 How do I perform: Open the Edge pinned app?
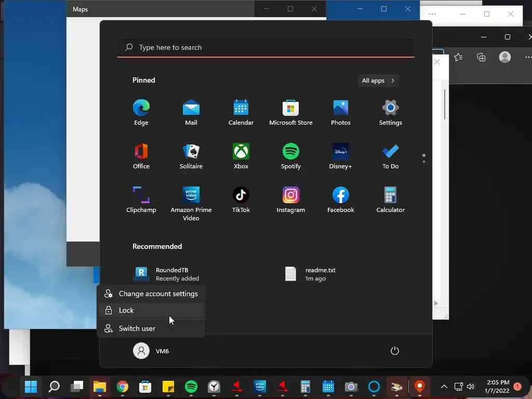tap(141, 113)
